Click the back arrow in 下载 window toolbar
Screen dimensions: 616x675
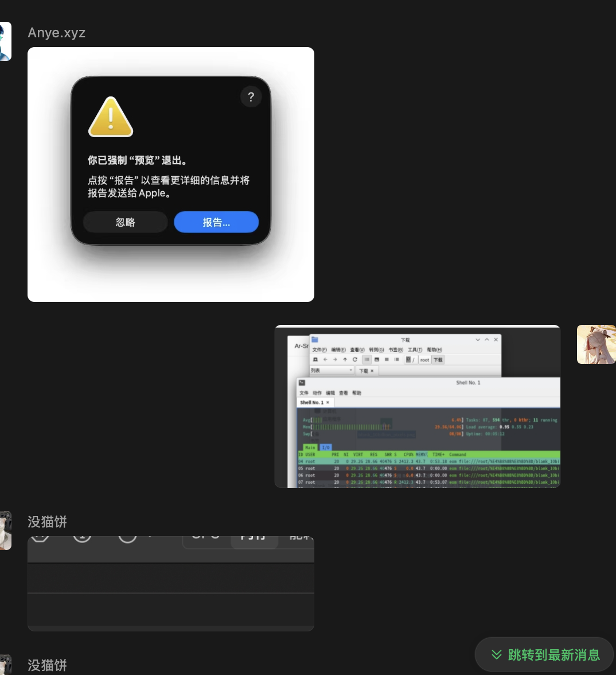tap(325, 360)
